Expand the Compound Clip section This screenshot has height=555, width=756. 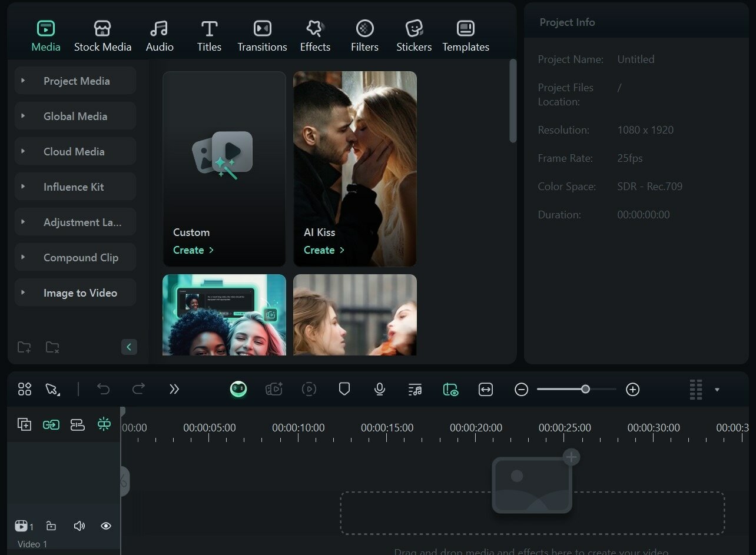coord(75,257)
